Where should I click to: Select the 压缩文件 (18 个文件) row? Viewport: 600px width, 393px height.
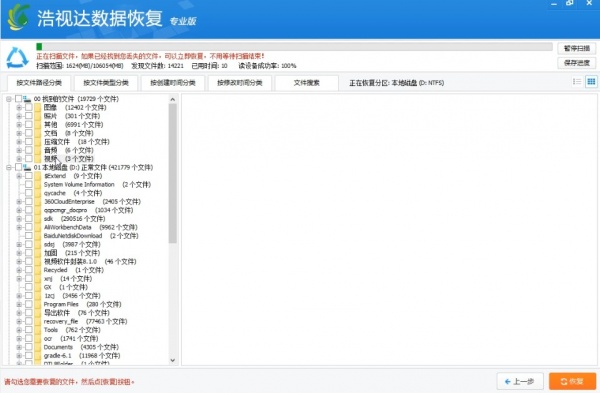(77, 142)
